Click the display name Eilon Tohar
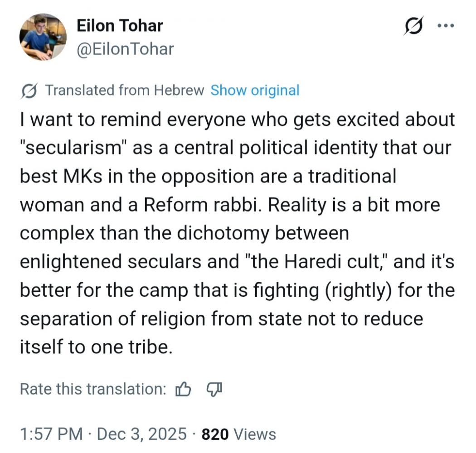Screen dimensions: 476x453 120,26
